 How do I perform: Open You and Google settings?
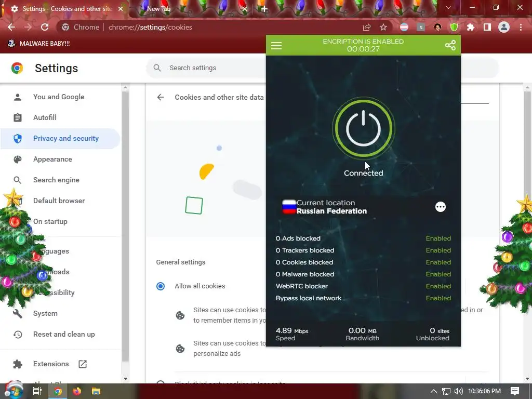coord(59,97)
